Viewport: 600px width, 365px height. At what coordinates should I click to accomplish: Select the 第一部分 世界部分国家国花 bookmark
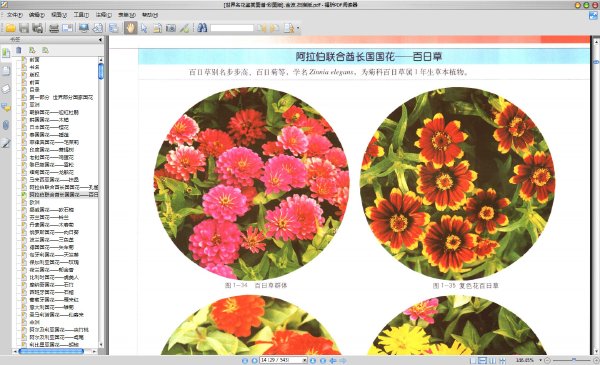(61, 97)
